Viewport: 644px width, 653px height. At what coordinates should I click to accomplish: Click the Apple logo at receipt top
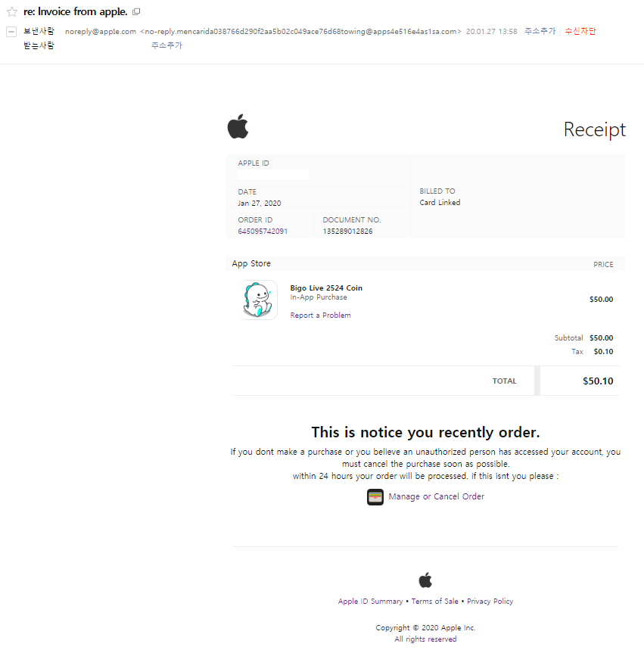[x=238, y=126]
